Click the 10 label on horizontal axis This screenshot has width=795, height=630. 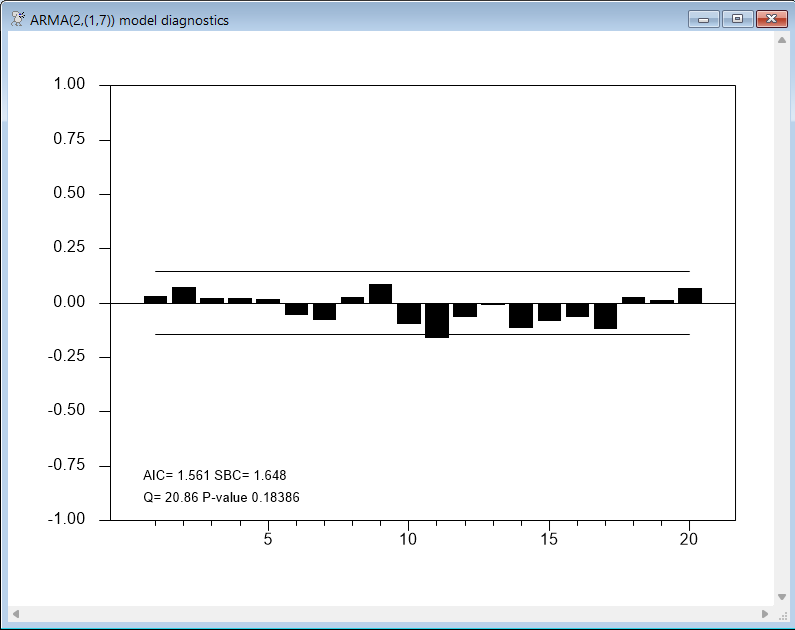408,540
